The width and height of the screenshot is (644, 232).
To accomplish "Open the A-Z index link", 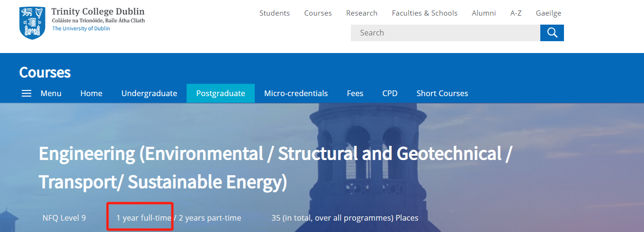I will coord(516,13).
